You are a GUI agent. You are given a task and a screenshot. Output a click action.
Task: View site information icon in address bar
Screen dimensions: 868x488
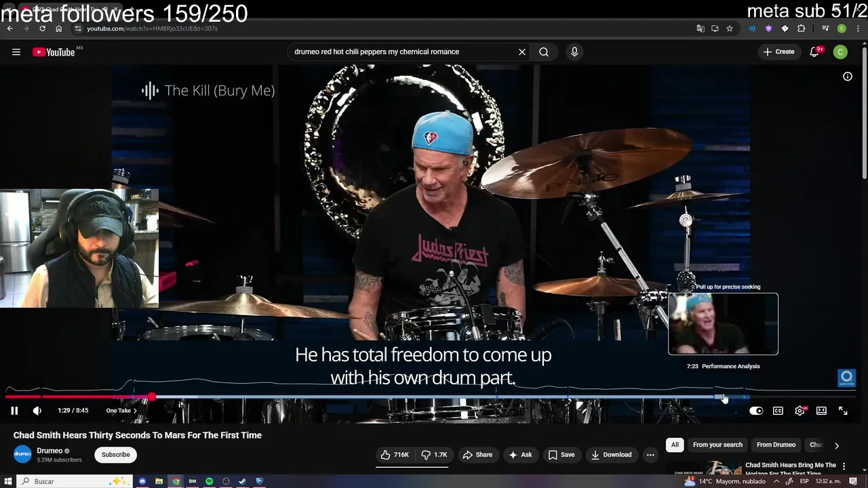pos(78,28)
